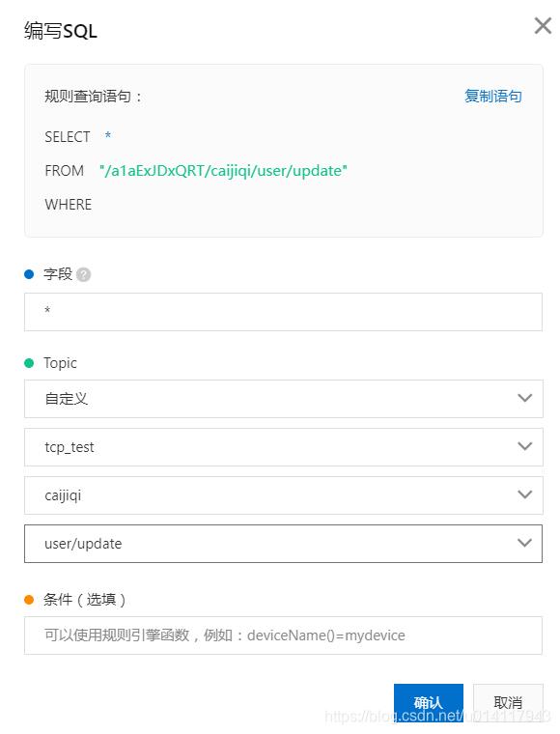Click the 字段 input field containing asterisk

coord(283,312)
